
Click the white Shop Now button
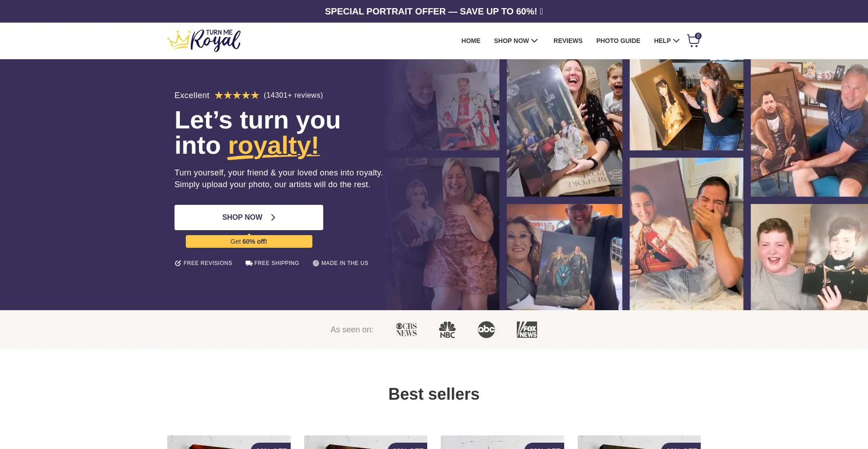click(x=249, y=217)
